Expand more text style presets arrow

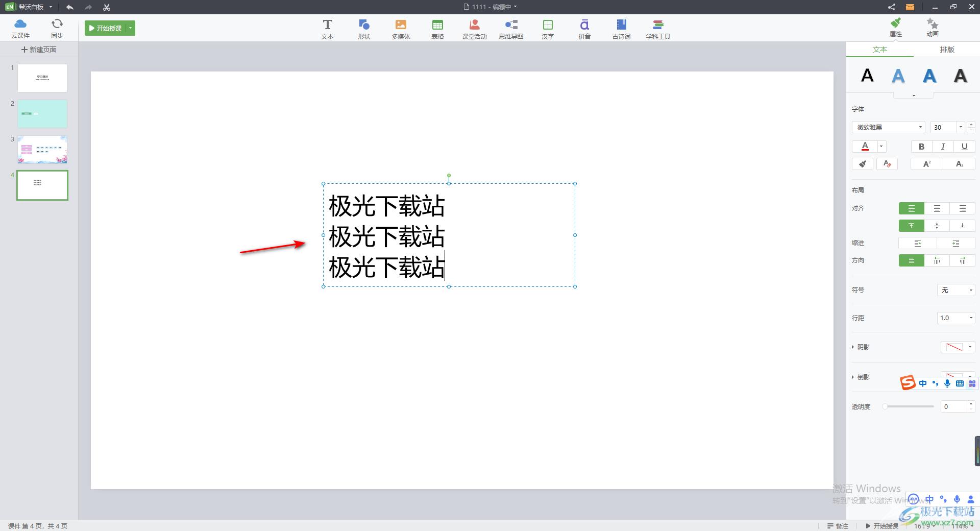pos(914,95)
